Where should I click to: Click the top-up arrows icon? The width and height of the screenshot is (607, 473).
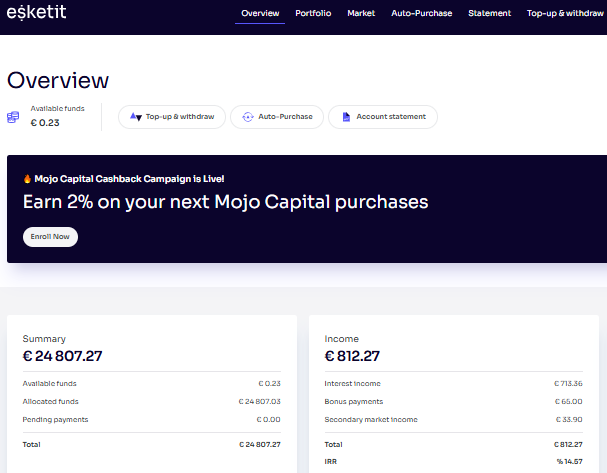coord(136,117)
